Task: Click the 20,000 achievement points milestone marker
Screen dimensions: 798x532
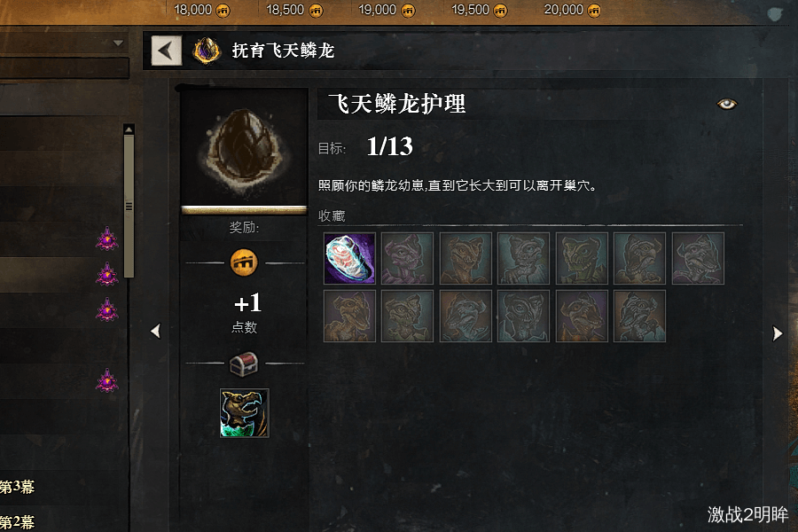Action: pos(572,10)
